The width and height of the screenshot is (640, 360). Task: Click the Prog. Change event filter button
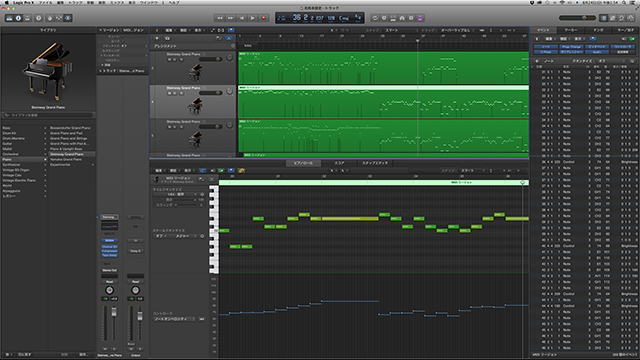coord(571,47)
